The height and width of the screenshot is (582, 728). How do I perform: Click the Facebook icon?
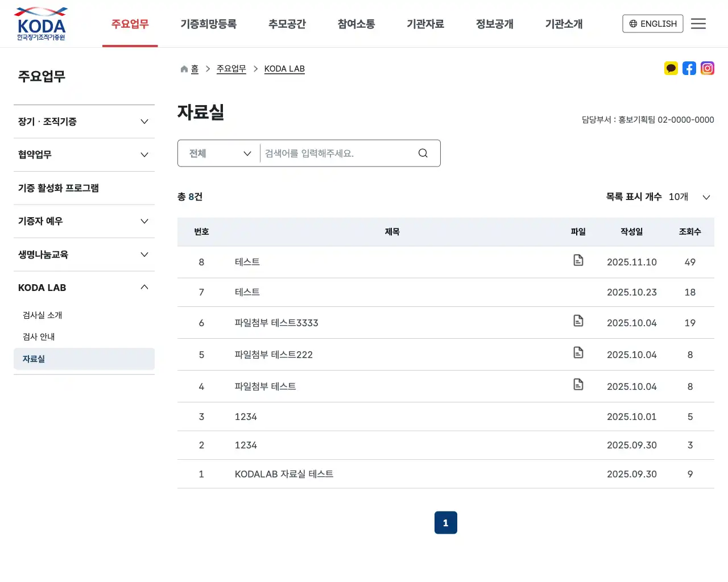tap(689, 68)
